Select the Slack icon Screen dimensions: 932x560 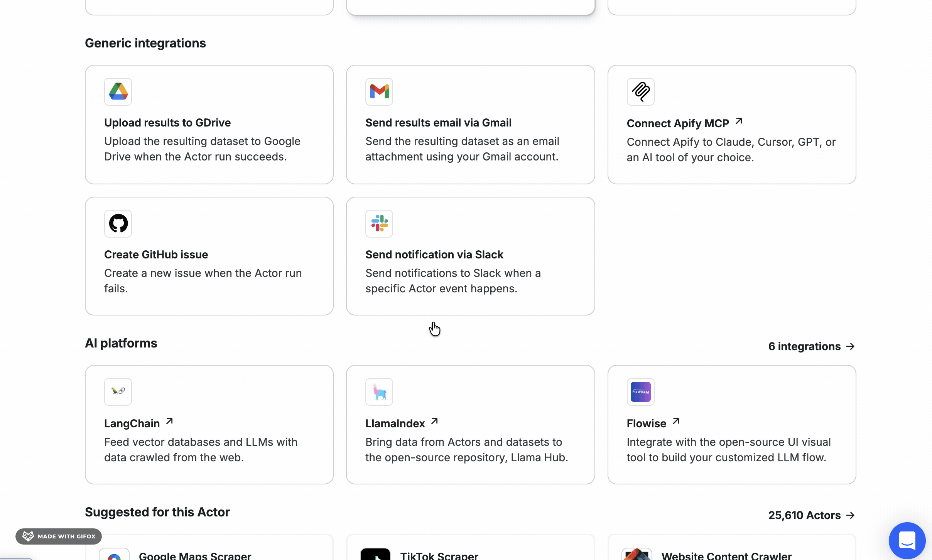coord(379,223)
